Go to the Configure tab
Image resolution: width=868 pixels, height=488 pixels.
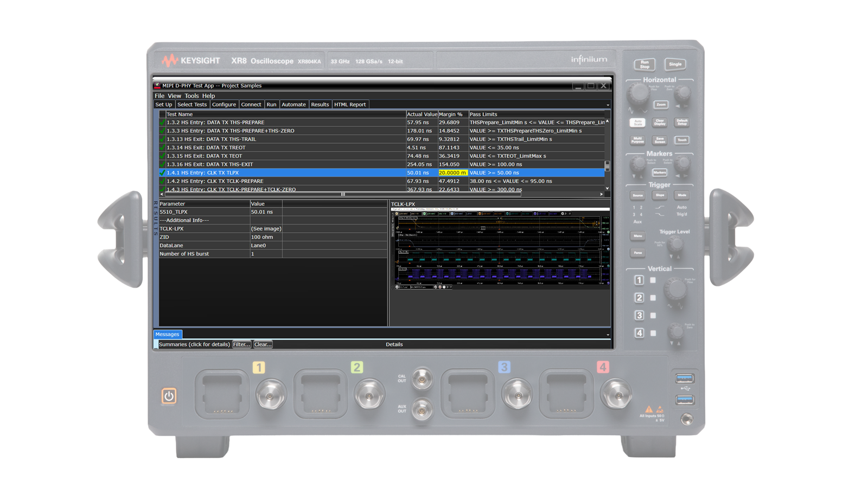tap(224, 105)
